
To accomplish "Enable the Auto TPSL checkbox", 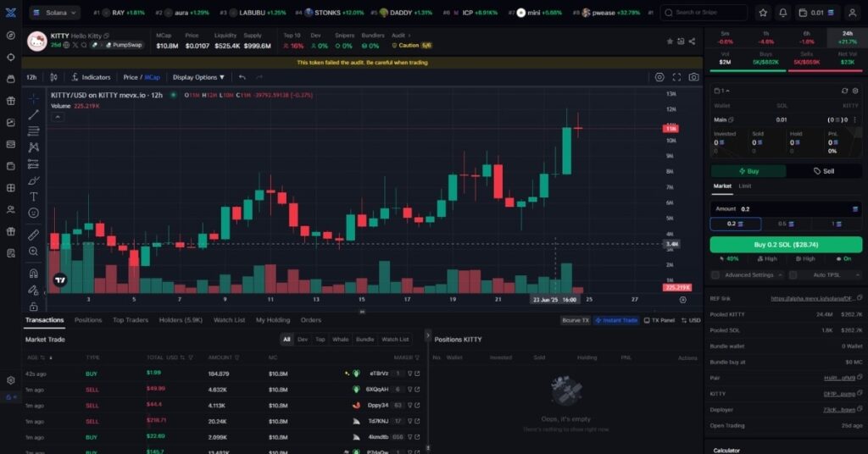I will coord(793,274).
